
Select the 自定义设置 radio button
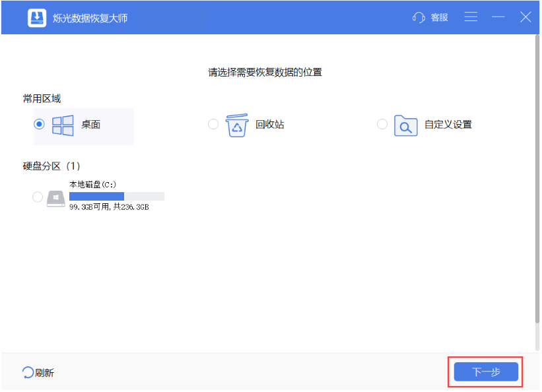pos(382,124)
